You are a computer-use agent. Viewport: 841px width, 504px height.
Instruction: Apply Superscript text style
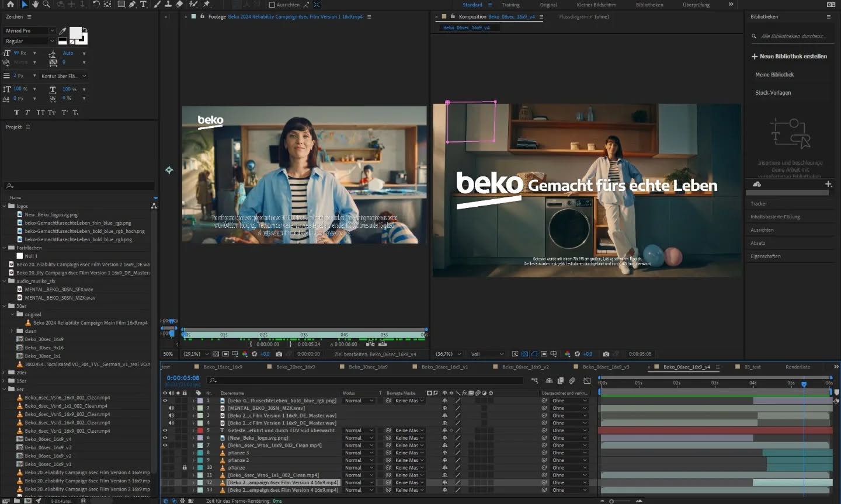(x=64, y=113)
